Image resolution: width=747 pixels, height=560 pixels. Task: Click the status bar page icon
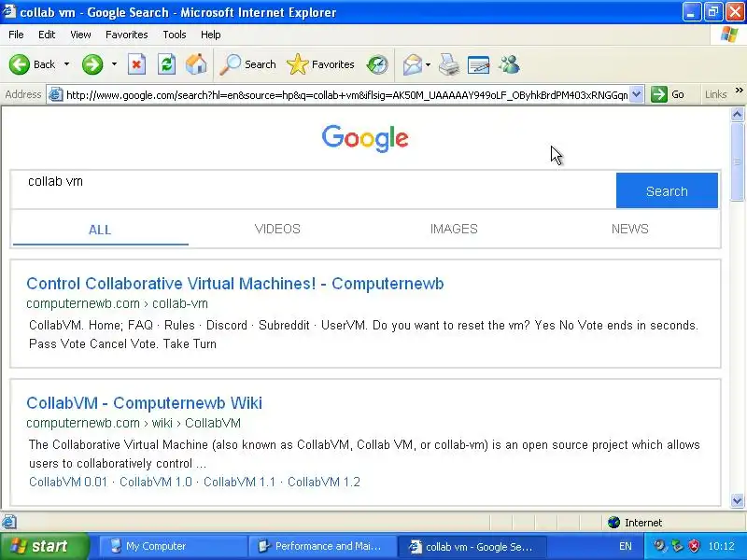(9, 523)
